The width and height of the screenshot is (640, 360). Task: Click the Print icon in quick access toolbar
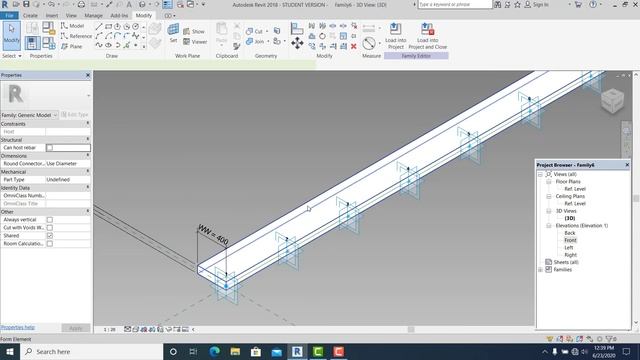coord(81,4)
